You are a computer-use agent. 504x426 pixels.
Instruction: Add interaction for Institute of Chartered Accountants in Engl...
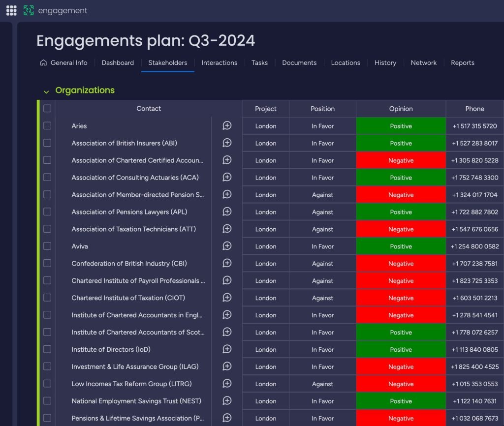[227, 315]
